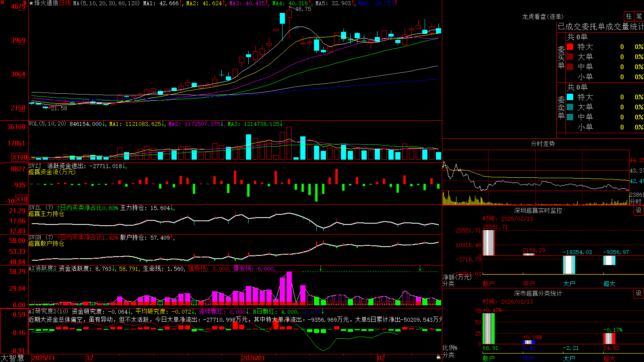Click the 委卖单 vertical section label
The width and height of the screenshot is (644, 362).
pyautogui.click(x=561, y=107)
